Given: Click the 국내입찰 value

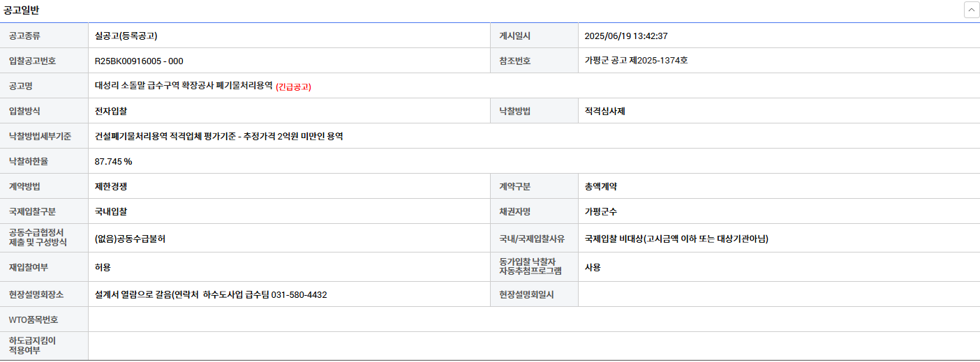Looking at the screenshot, I should coord(111,211).
